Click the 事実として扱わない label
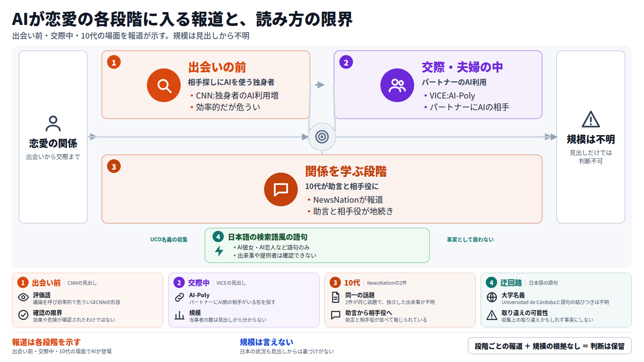Viewport: 644px width, 362px height. pyautogui.click(x=470, y=239)
